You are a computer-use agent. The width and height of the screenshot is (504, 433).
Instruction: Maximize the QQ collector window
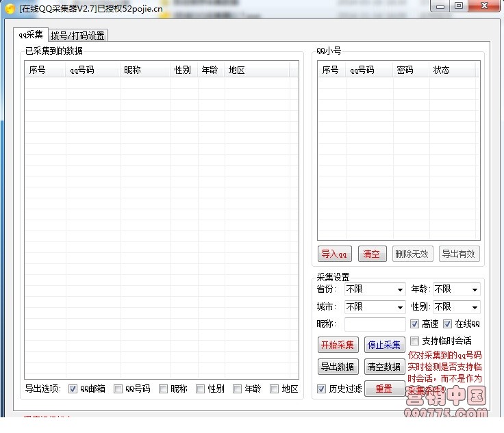[459, 6]
